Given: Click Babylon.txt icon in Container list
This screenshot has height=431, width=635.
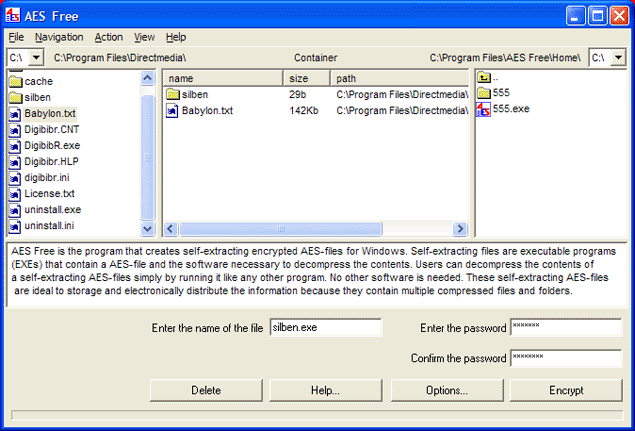Looking at the screenshot, I should pos(172,110).
